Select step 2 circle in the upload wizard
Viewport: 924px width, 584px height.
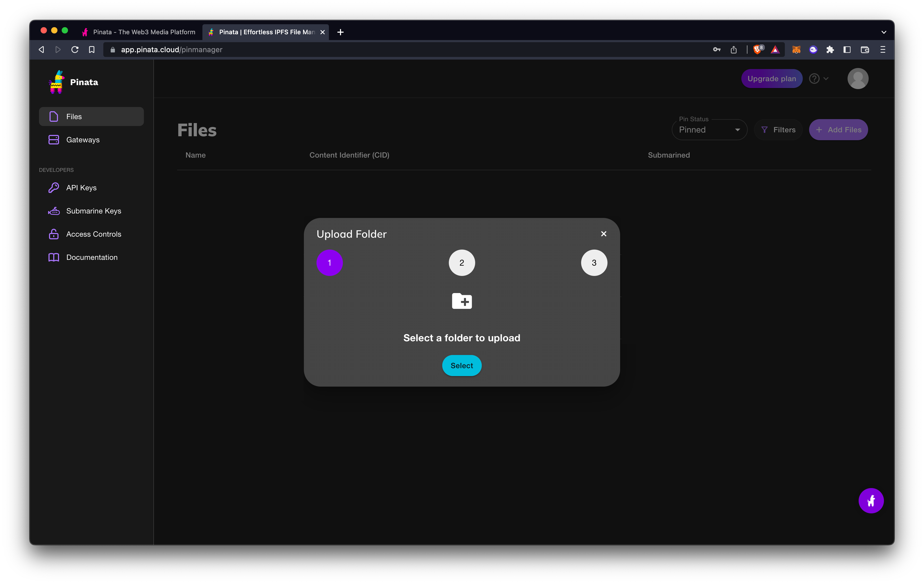point(462,263)
